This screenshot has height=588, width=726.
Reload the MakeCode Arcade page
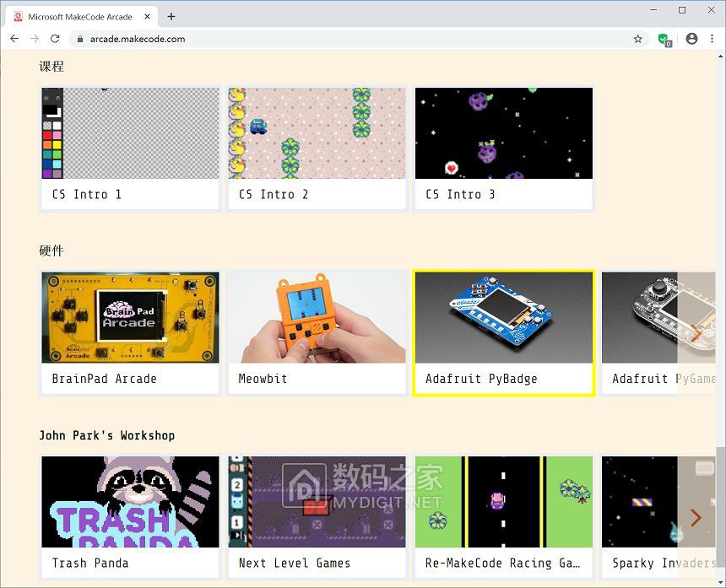tap(55, 39)
